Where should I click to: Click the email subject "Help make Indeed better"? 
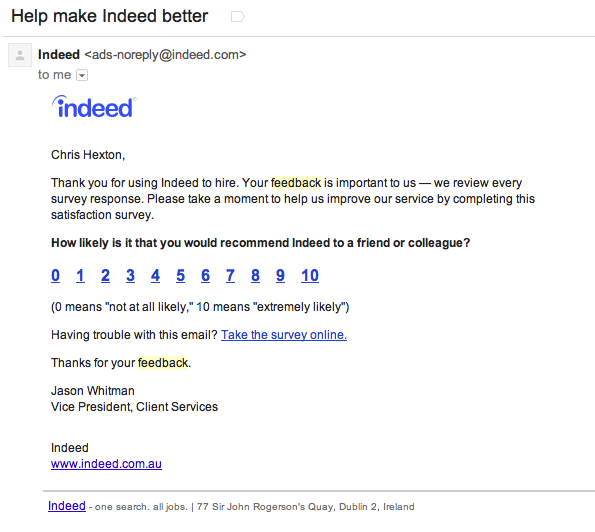[x=110, y=16]
